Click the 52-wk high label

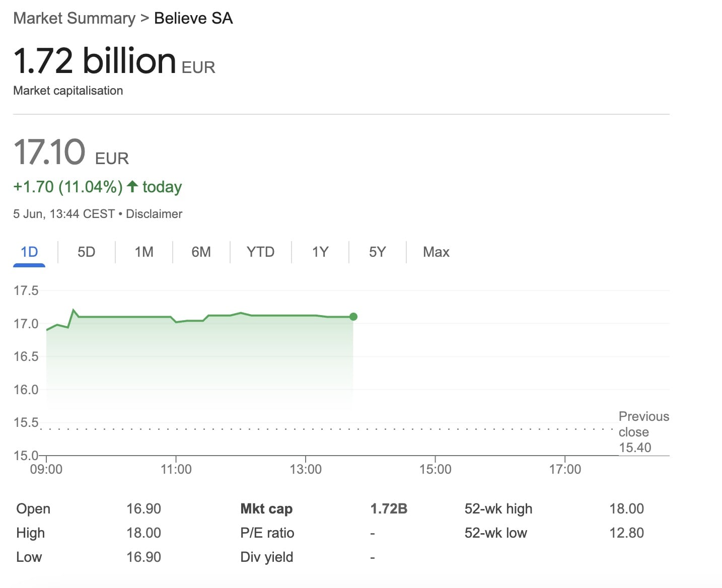(498, 508)
